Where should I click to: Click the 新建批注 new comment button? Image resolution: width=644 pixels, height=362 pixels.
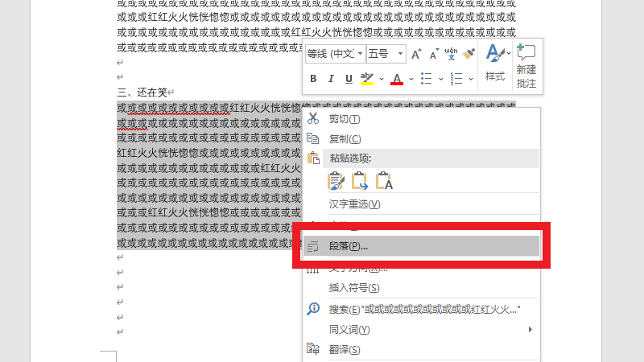[x=526, y=64]
